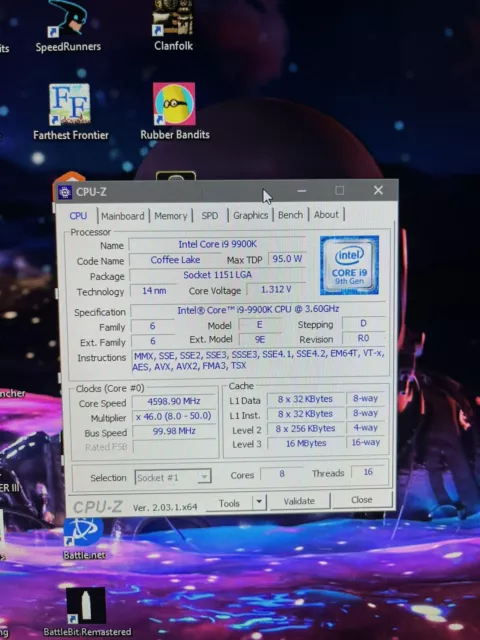Open the Memory tab
The height and width of the screenshot is (640, 480).
(171, 216)
